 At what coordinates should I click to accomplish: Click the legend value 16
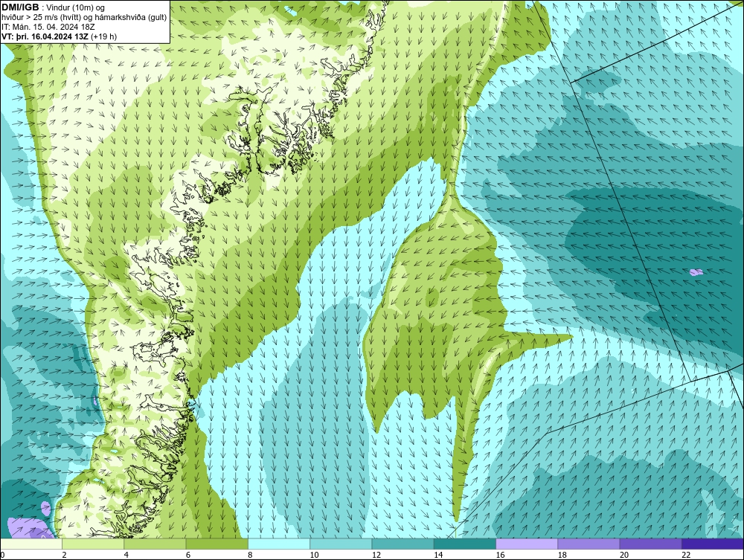501,556
